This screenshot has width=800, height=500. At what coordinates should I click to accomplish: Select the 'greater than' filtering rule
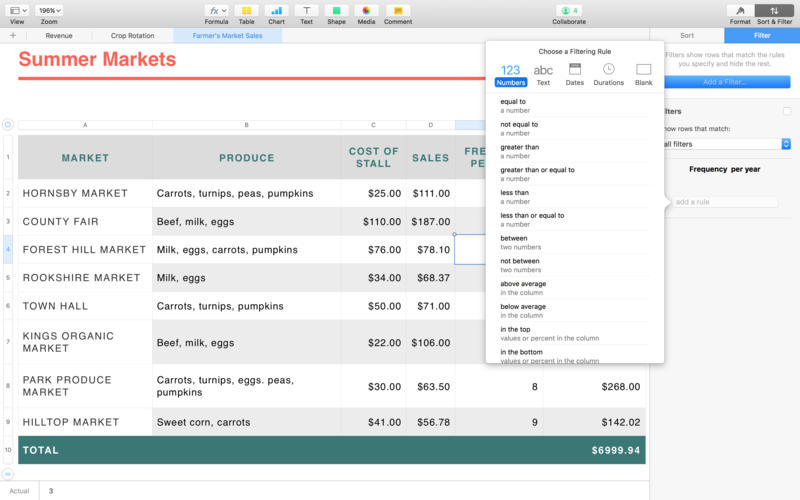(x=519, y=147)
